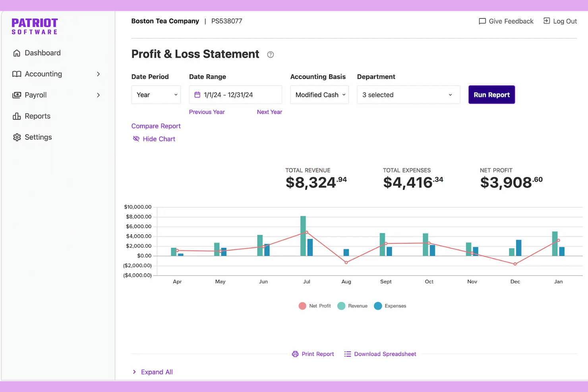Toggle Net Profit legend item

pos(314,306)
